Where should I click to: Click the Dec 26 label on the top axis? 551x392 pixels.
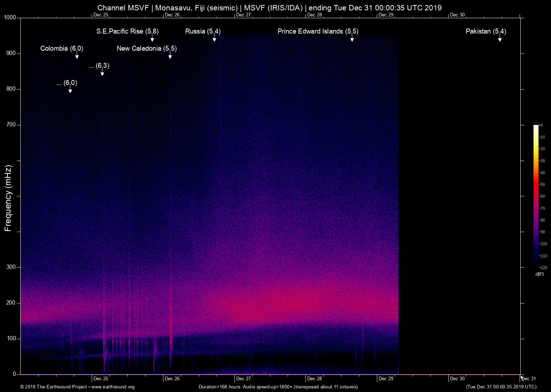point(172,15)
